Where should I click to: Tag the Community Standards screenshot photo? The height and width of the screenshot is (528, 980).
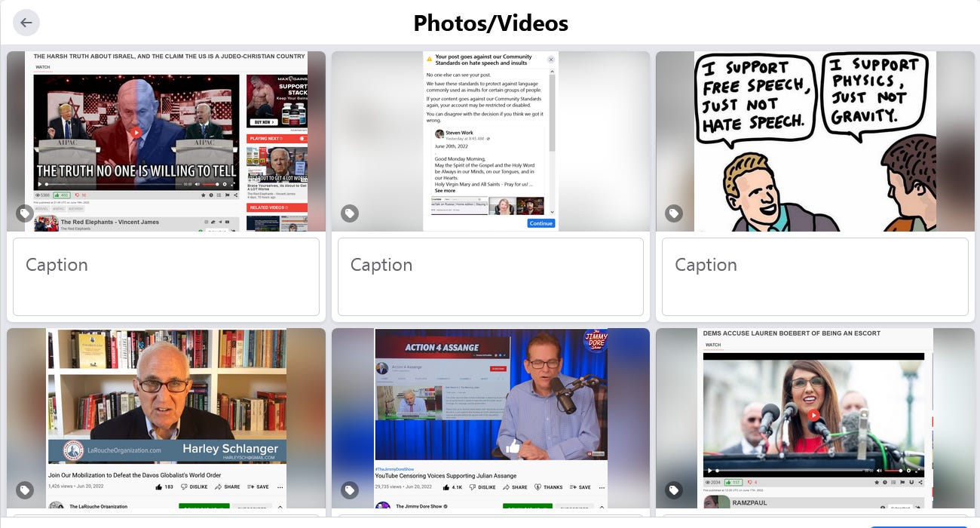coord(350,214)
